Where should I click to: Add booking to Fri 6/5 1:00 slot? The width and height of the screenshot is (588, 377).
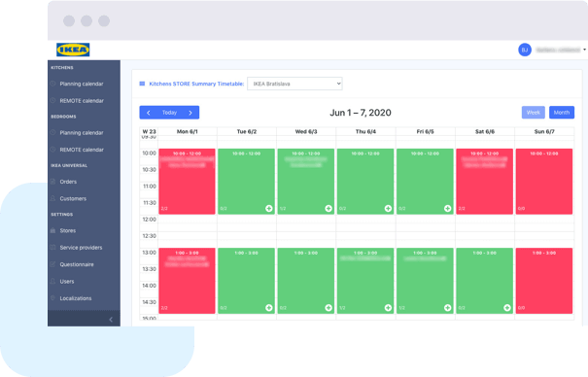[x=448, y=308]
